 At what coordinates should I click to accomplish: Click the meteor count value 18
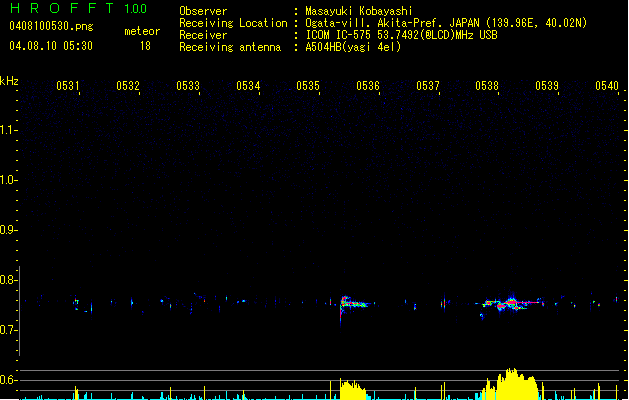(145, 46)
